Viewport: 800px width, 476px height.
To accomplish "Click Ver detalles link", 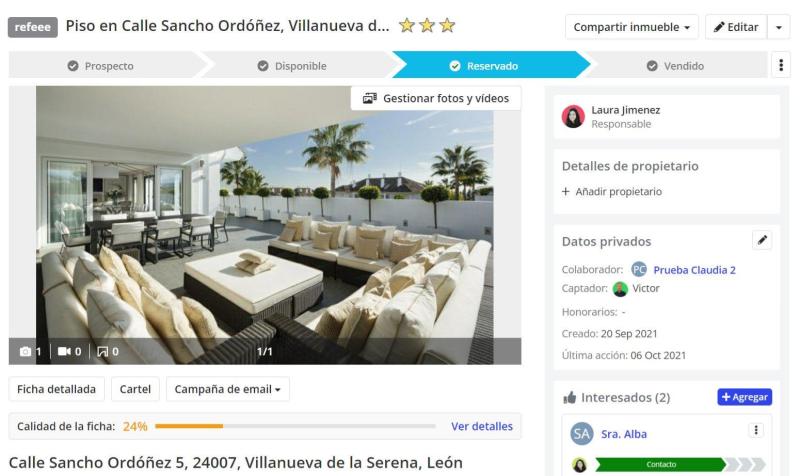I will [x=482, y=427].
